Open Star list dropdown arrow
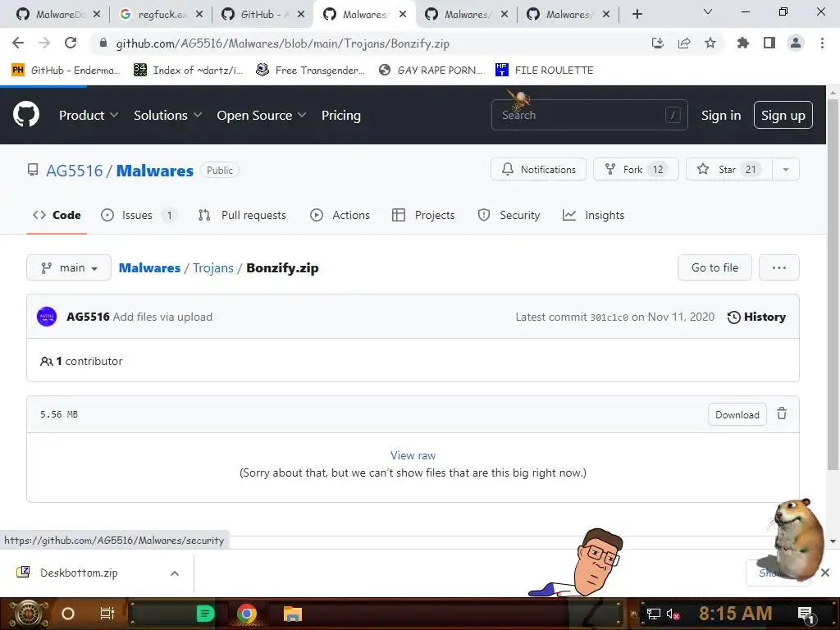 click(785, 169)
